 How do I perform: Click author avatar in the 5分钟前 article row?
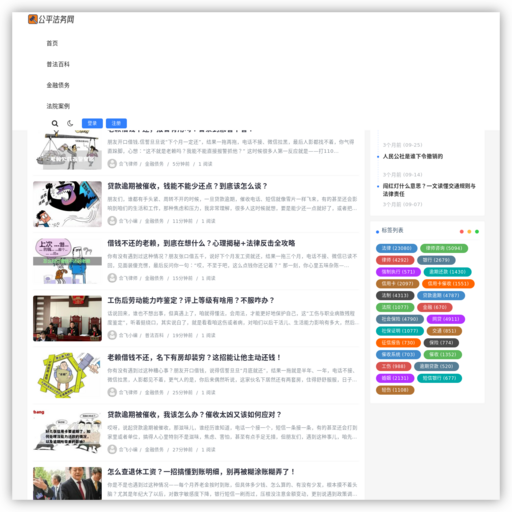point(112,164)
